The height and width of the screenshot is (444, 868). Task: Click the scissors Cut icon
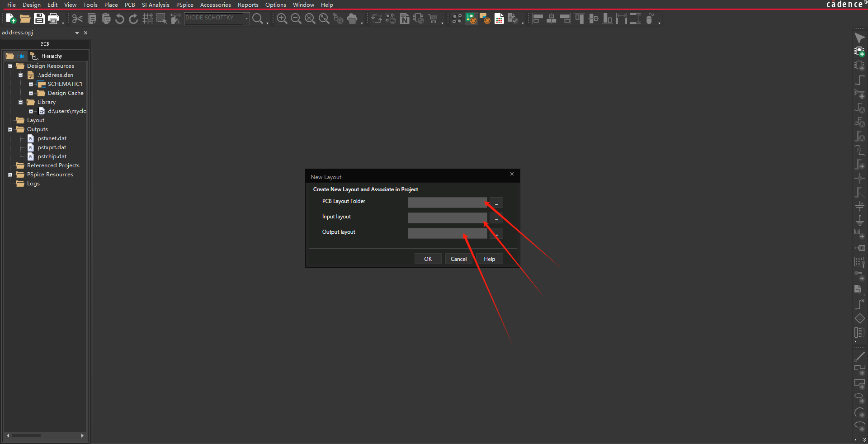point(77,19)
